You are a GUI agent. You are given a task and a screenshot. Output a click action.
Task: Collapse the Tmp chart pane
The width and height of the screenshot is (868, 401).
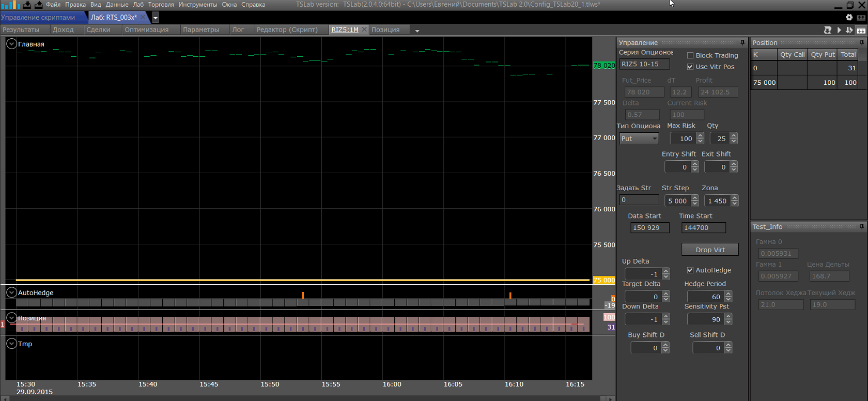[11, 343]
